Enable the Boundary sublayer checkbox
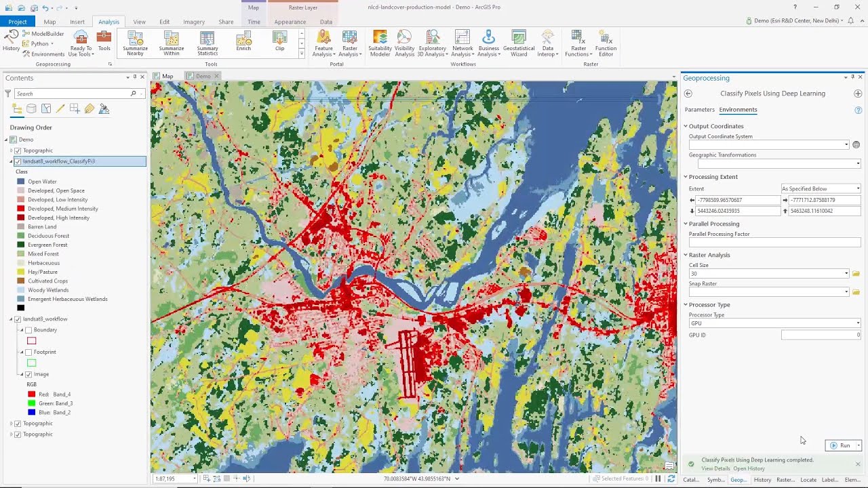The width and height of the screenshot is (868, 488). (x=28, y=330)
